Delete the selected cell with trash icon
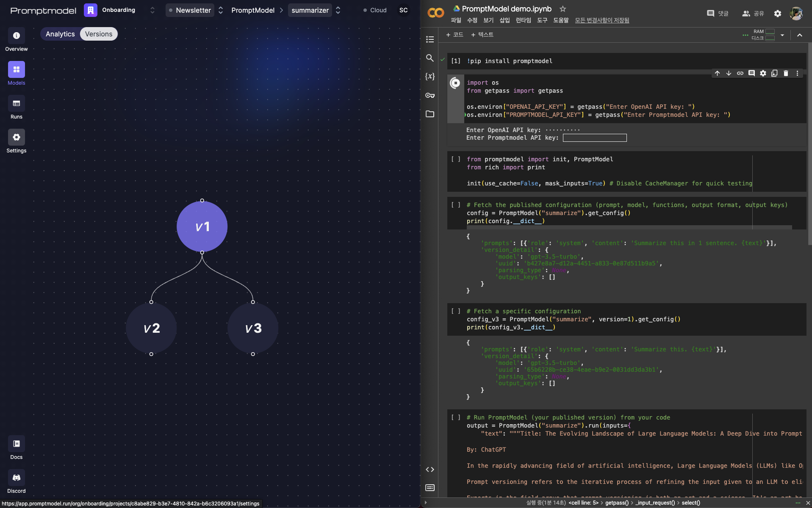Screen dimensions: 812x508 click(x=786, y=73)
